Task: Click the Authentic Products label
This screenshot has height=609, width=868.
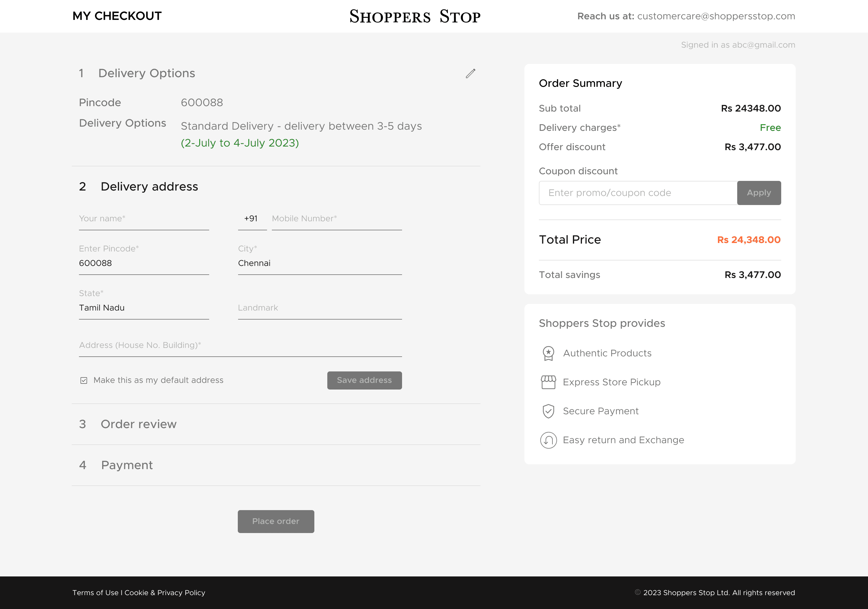Action: pyautogui.click(x=607, y=353)
